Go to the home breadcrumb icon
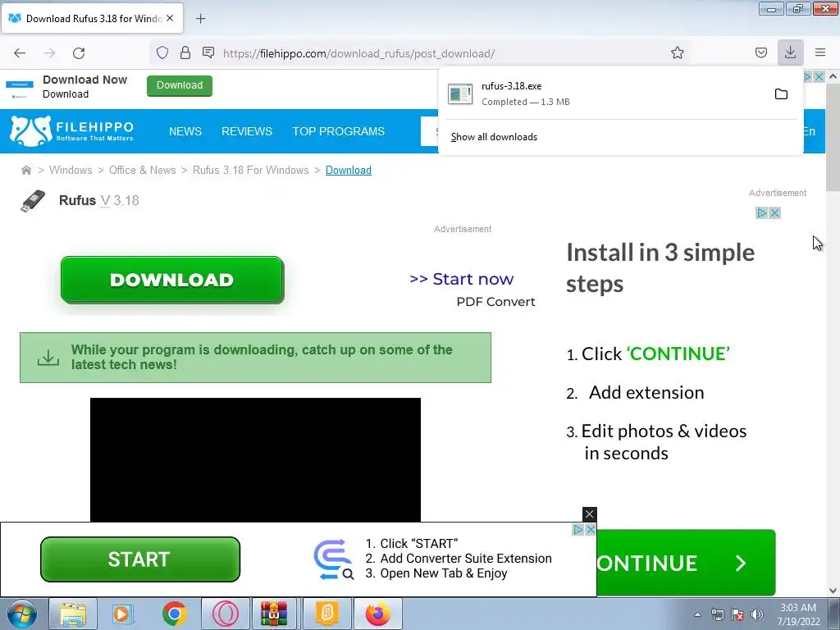The image size is (840, 630). (x=25, y=171)
